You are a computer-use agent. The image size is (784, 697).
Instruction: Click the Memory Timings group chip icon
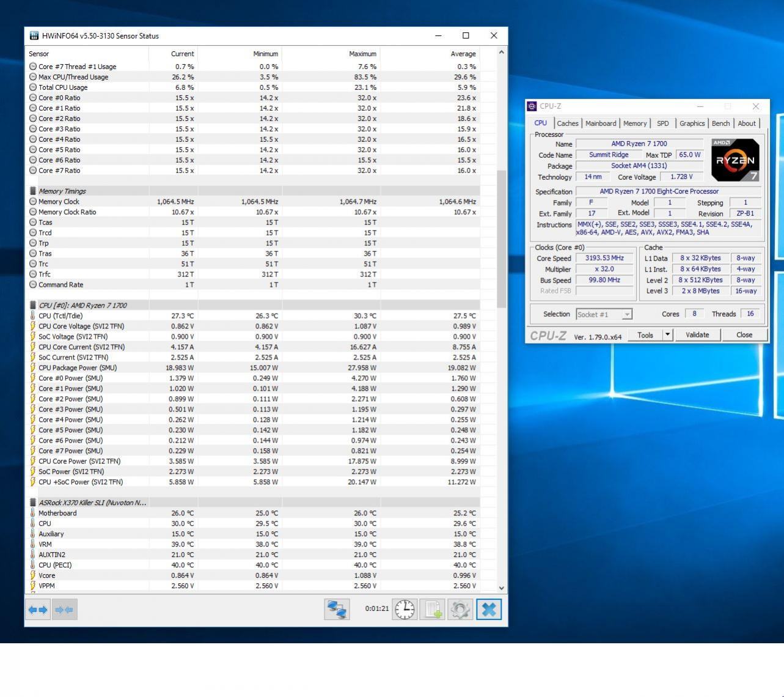(33, 191)
